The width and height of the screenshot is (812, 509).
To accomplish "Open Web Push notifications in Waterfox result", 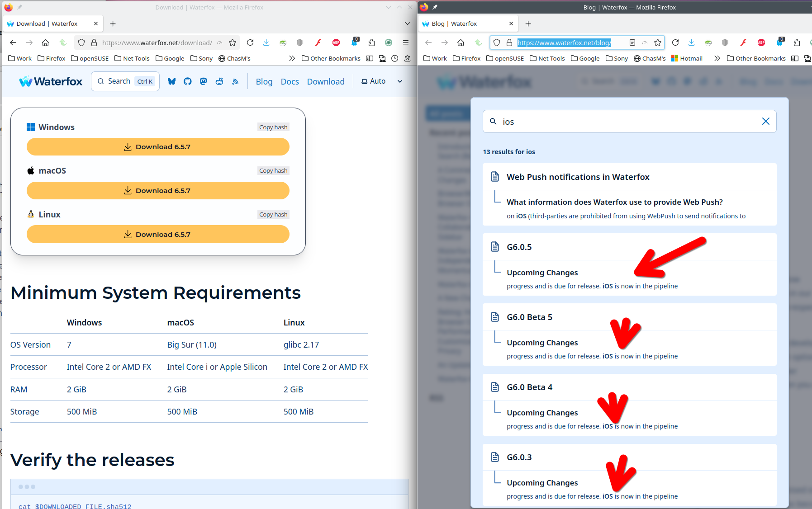I will pyautogui.click(x=629, y=177).
